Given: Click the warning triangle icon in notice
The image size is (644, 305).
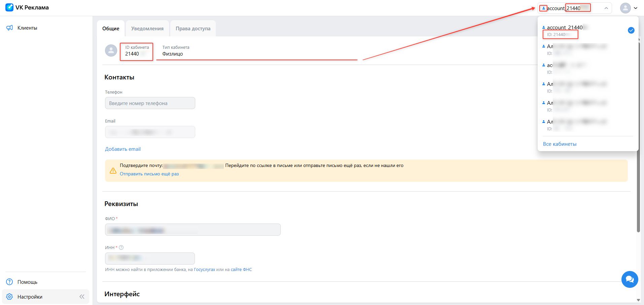Looking at the screenshot, I should click(x=113, y=171).
